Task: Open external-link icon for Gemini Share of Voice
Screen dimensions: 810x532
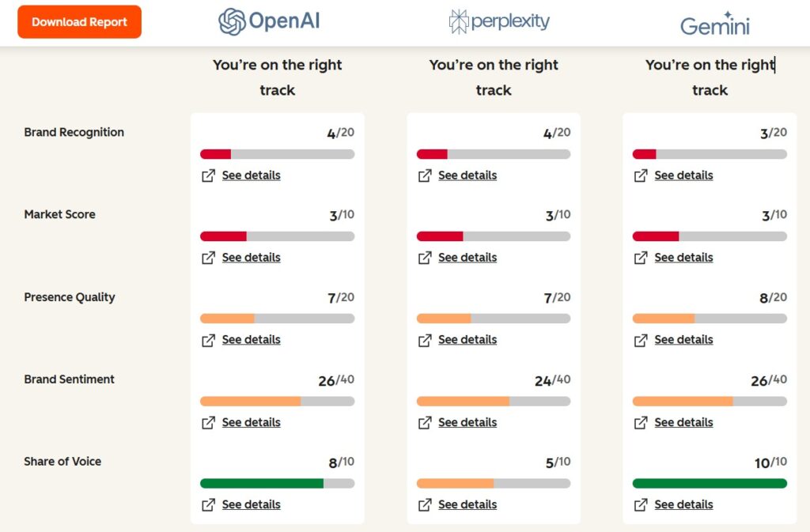Action: pos(641,505)
